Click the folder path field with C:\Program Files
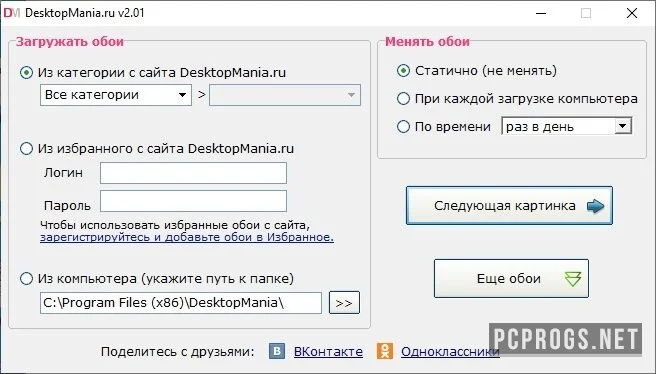 181,303
